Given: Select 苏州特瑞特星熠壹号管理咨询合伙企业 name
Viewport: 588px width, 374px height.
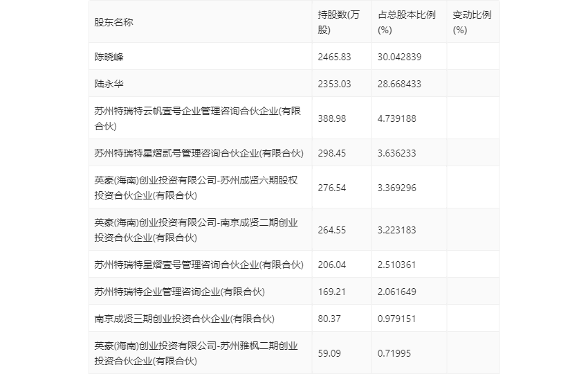Looking at the screenshot, I should (199, 265).
